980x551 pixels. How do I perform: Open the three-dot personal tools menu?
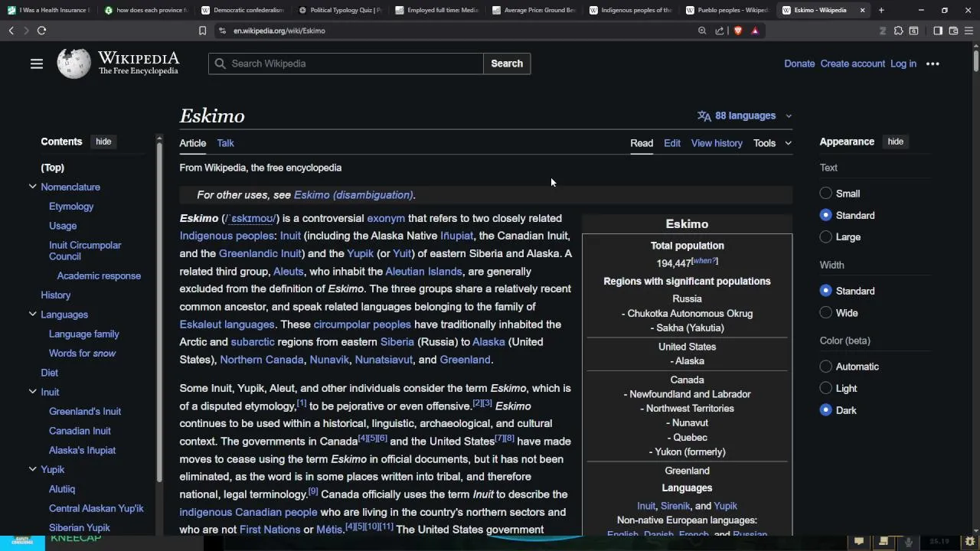(x=933, y=64)
